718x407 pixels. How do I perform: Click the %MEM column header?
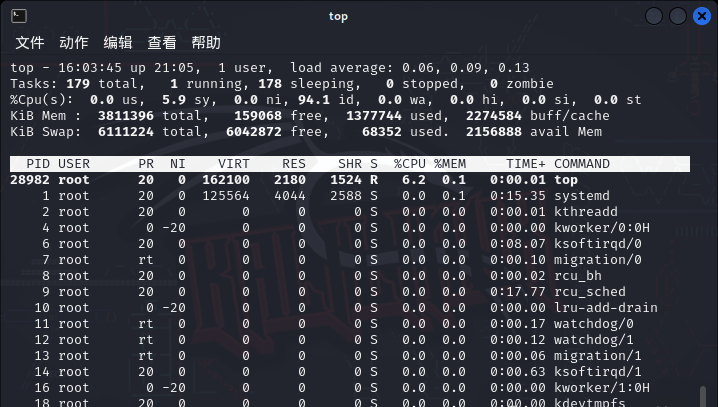point(450,164)
